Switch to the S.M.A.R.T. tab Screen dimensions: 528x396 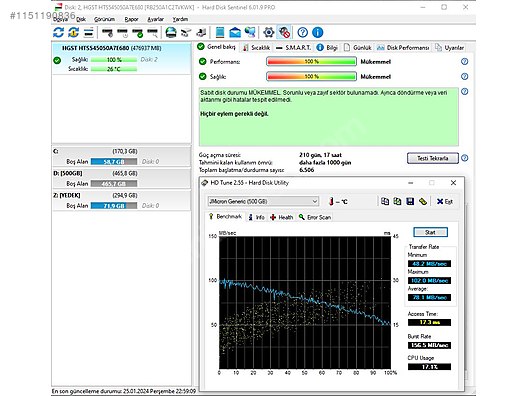pos(293,48)
